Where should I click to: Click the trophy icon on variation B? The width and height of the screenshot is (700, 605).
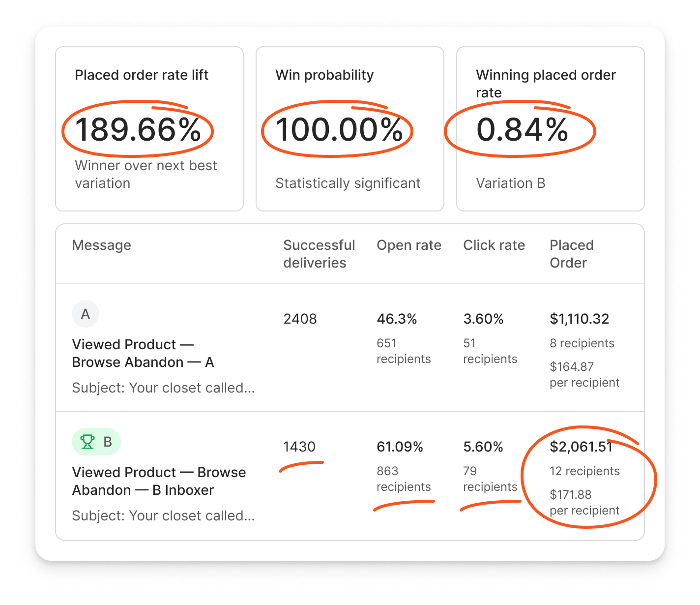[87, 442]
